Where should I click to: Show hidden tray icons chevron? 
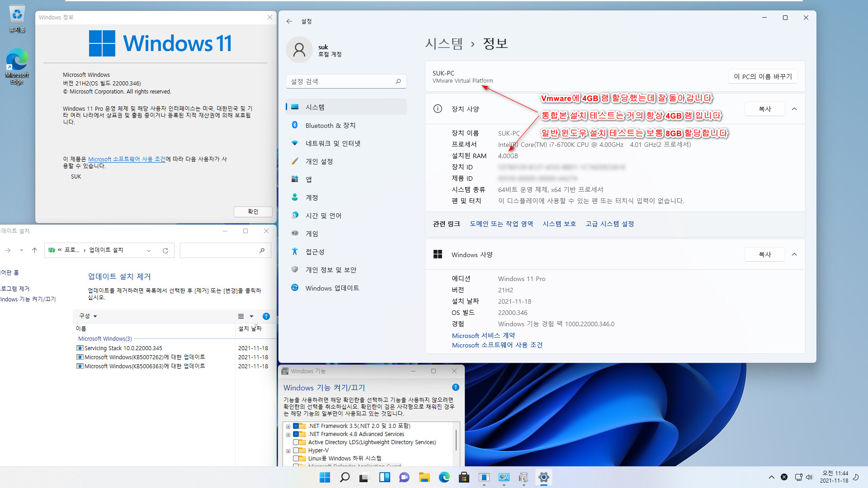[x=772, y=477]
